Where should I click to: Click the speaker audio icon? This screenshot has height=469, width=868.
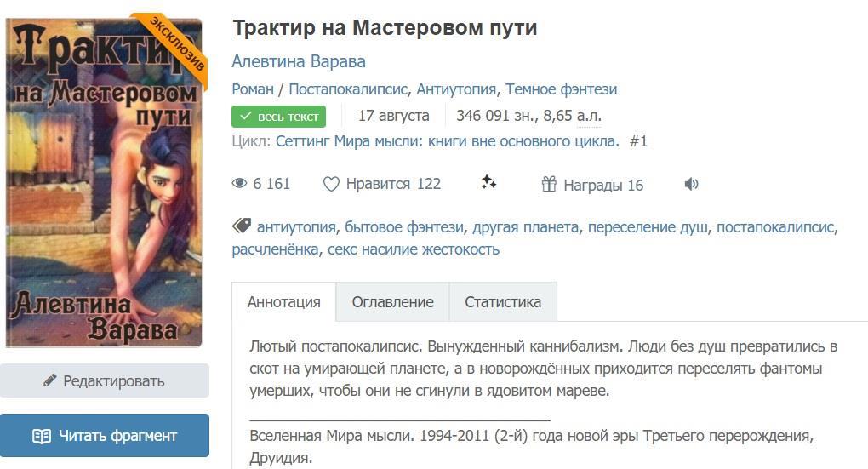tap(691, 184)
